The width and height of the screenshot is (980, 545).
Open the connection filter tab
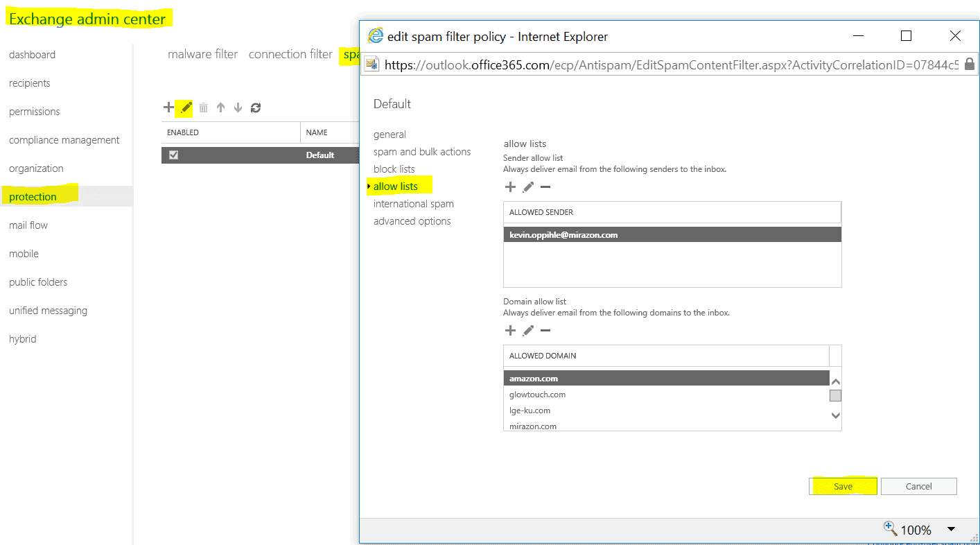pyautogui.click(x=290, y=53)
